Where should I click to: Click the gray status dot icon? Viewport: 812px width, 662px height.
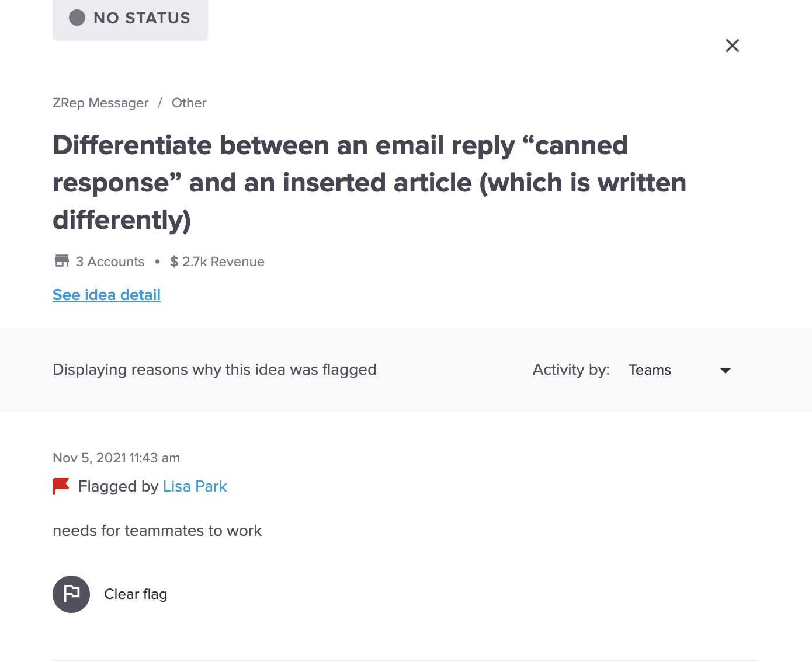(x=77, y=18)
